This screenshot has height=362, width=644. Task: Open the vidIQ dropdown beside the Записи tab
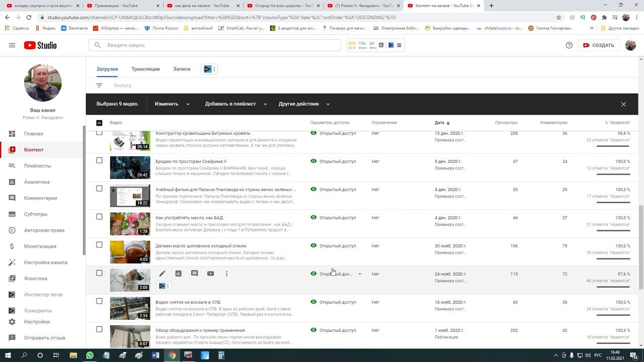point(209,69)
